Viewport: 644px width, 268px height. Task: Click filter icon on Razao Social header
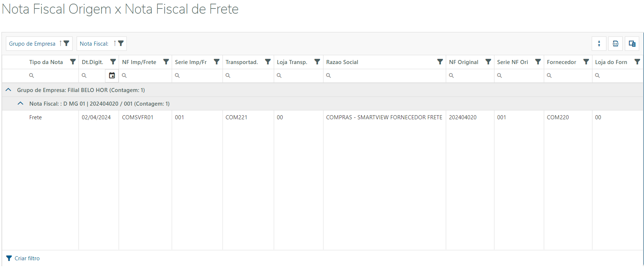tap(440, 62)
